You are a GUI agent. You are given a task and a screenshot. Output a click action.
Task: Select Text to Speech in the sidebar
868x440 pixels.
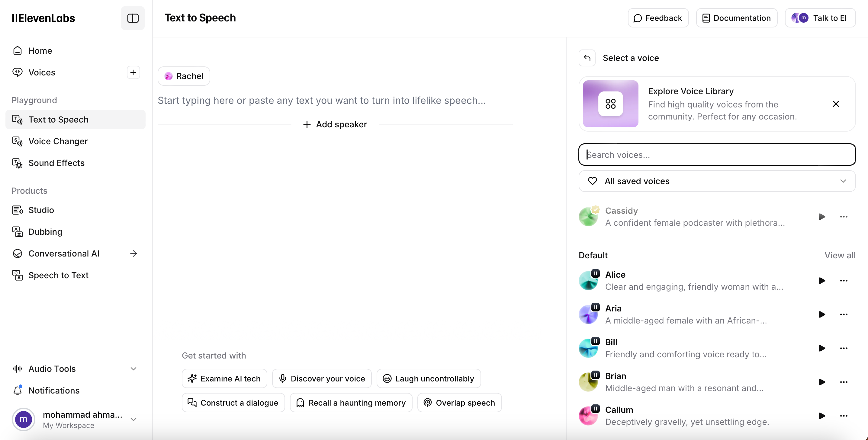75,120
